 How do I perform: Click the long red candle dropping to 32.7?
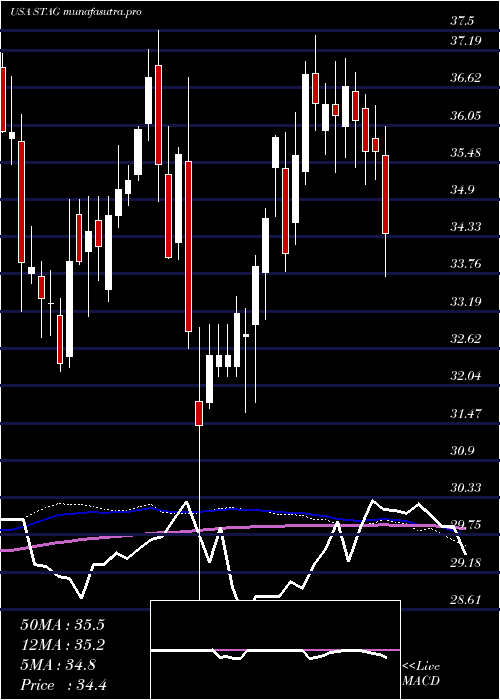pyautogui.click(x=188, y=246)
